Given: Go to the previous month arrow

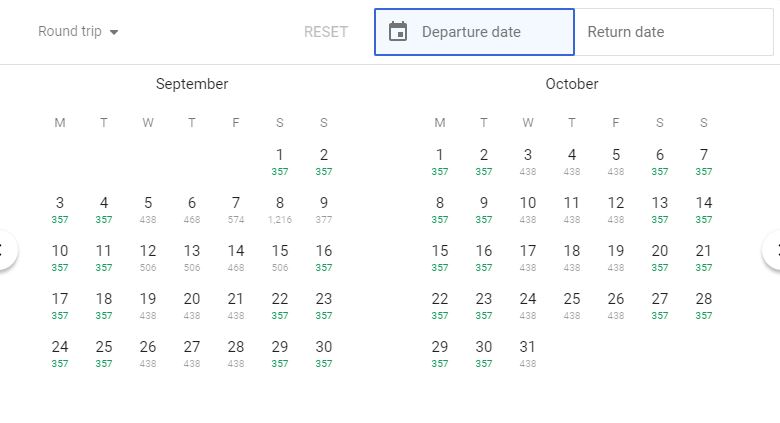Looking at the screenshot, I should click(6, 250).
